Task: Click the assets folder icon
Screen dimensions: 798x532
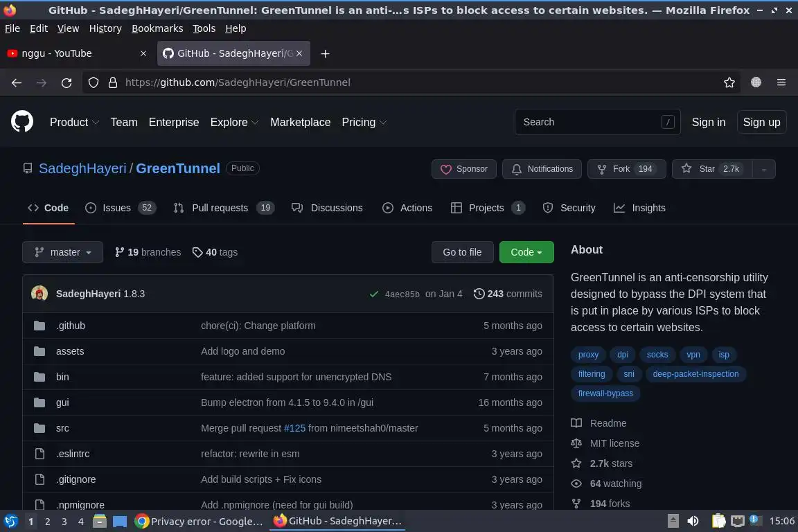Action: pyautogui.click(x=39, y=351)
